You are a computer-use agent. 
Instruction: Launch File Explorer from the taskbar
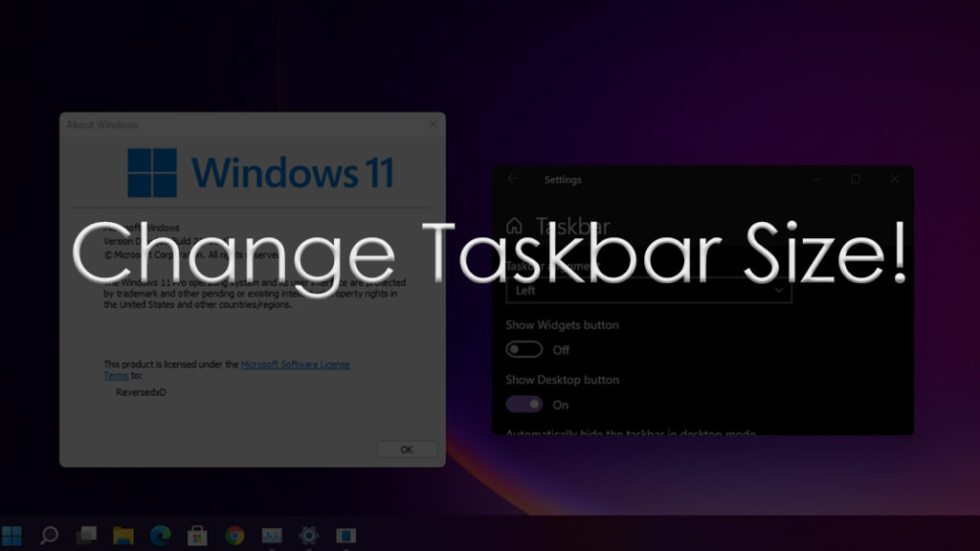123,536
